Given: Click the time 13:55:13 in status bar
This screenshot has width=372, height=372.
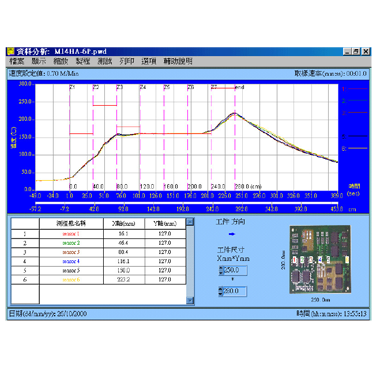Looking at the screenshot, I should click(x=355, y=314).
